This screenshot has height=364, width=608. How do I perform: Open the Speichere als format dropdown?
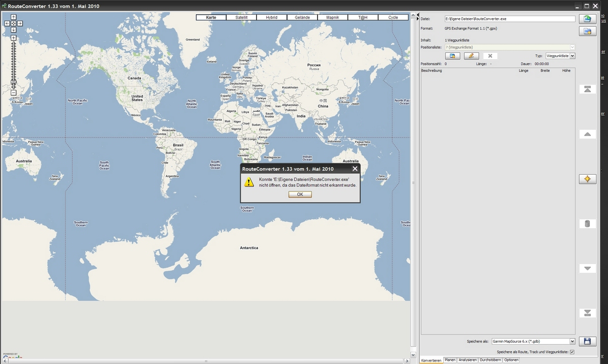coord(573,342)
